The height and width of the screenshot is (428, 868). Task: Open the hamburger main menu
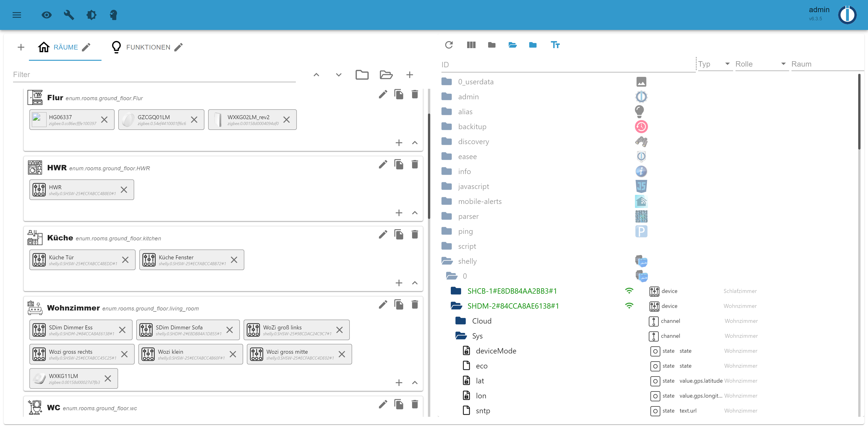(x=17, y=15)
